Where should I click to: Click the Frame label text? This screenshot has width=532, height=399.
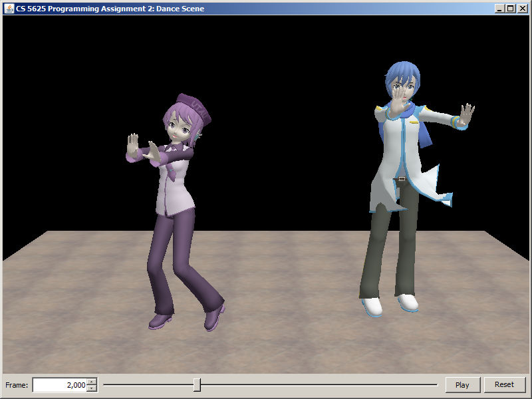[x=17, y=385]
